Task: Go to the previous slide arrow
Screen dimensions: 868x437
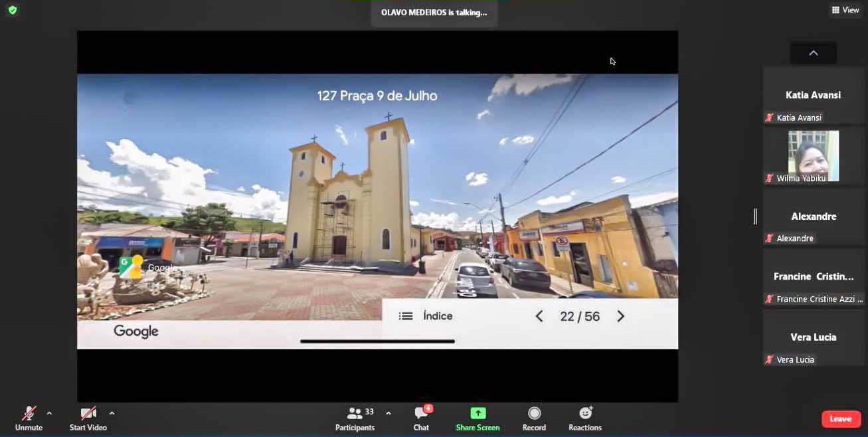Action: tap(539, 317)
